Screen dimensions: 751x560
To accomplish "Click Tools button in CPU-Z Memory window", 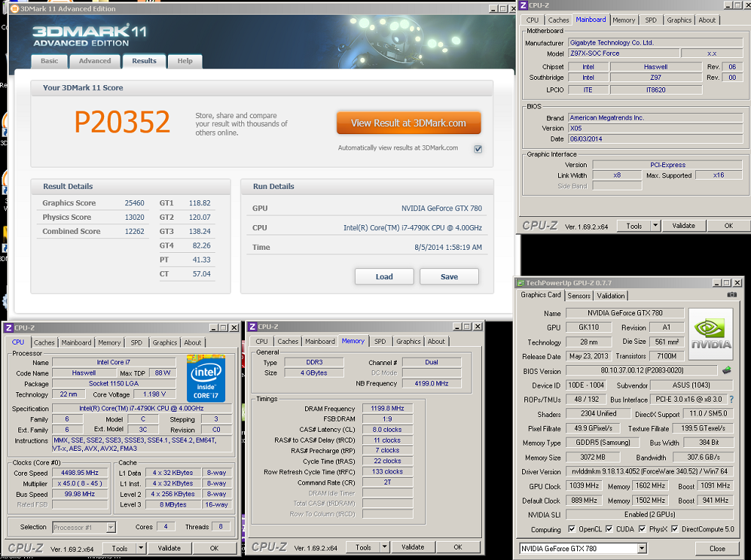I will pyautogui.click(x=363, y=547).
